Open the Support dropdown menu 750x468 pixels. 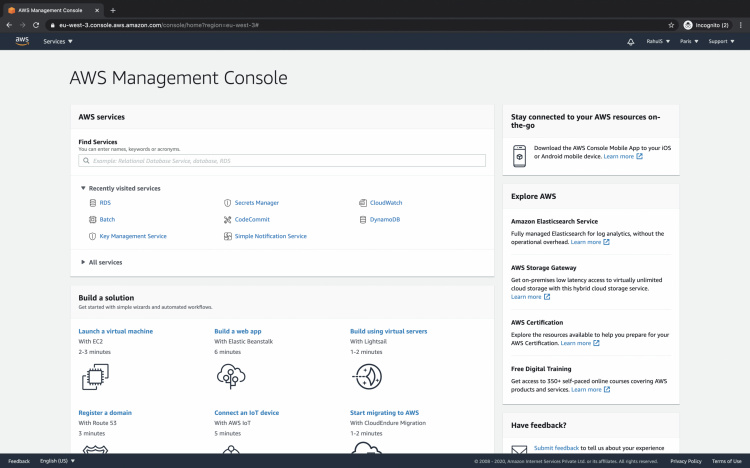[721, 42]
